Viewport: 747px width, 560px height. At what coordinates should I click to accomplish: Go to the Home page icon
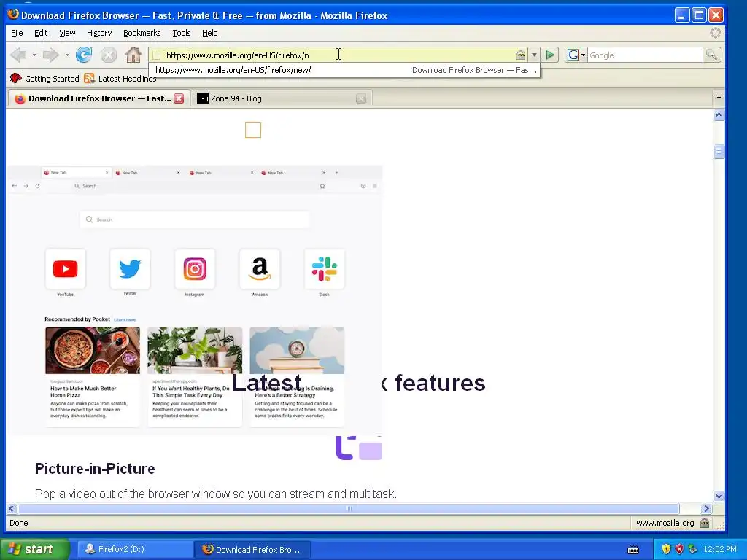133,55
